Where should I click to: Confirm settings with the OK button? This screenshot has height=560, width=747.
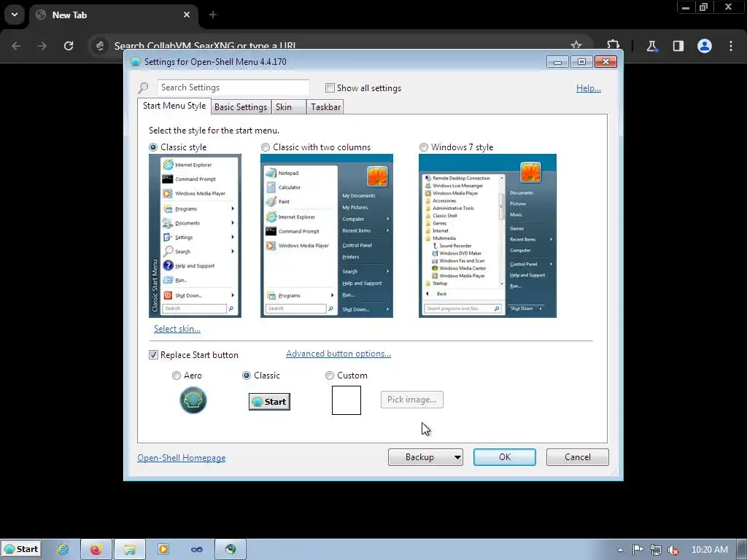pos(505,457)
